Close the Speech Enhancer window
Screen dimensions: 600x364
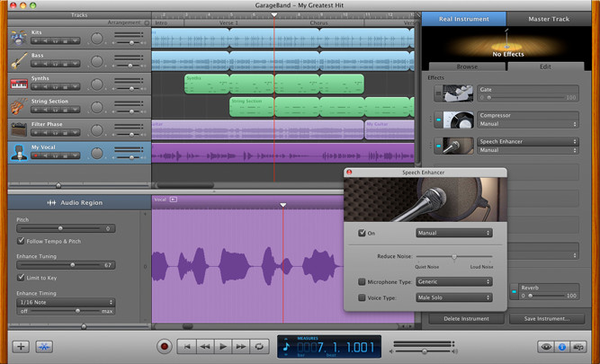[349, 173]
